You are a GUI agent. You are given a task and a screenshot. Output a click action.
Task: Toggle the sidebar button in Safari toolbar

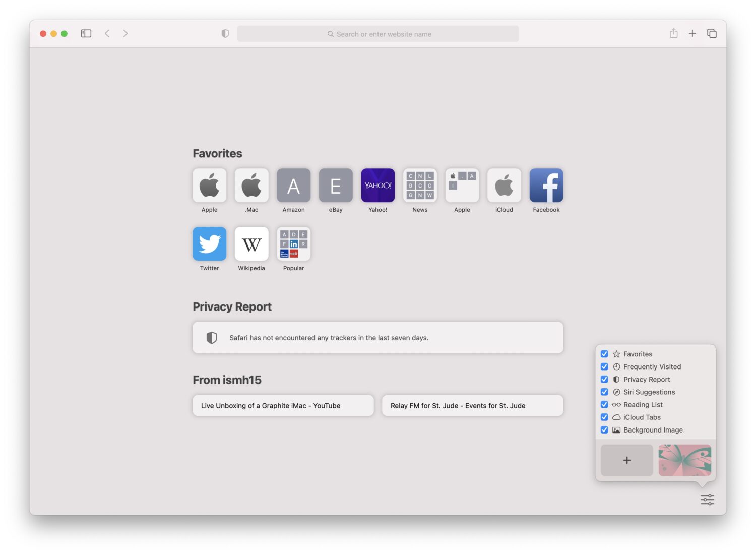coord(86,33)
